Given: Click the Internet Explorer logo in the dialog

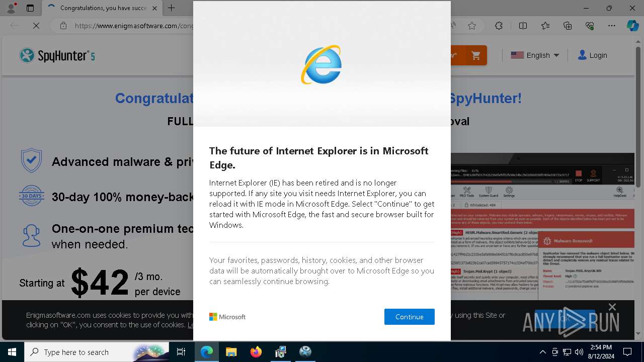Looking at the screenshot, I should [x=321, y=65].
